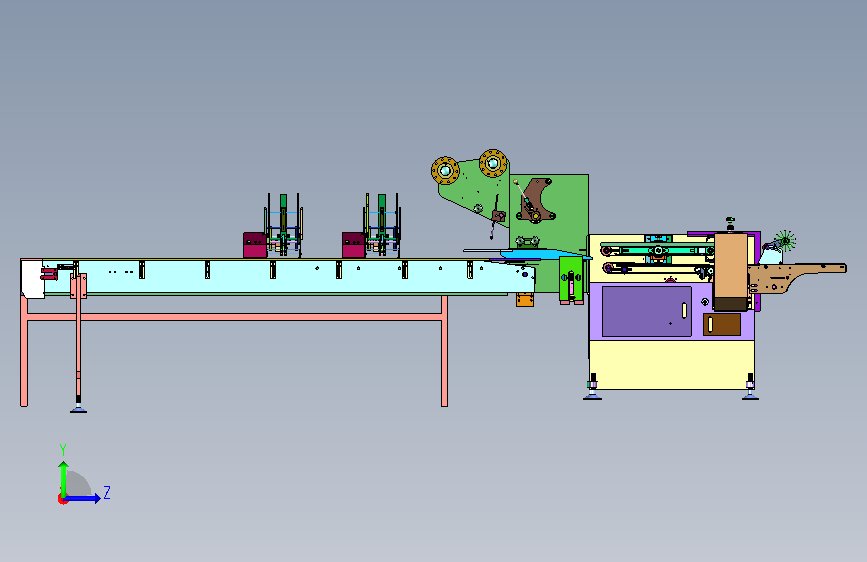
Task: Select the purple cabinet door panel
Action: click(646, 311)
